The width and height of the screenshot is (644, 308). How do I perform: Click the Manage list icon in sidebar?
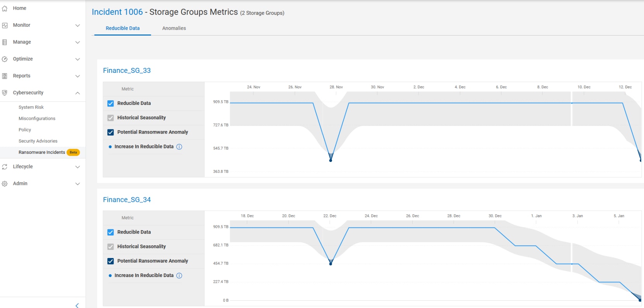click(5, 42)
